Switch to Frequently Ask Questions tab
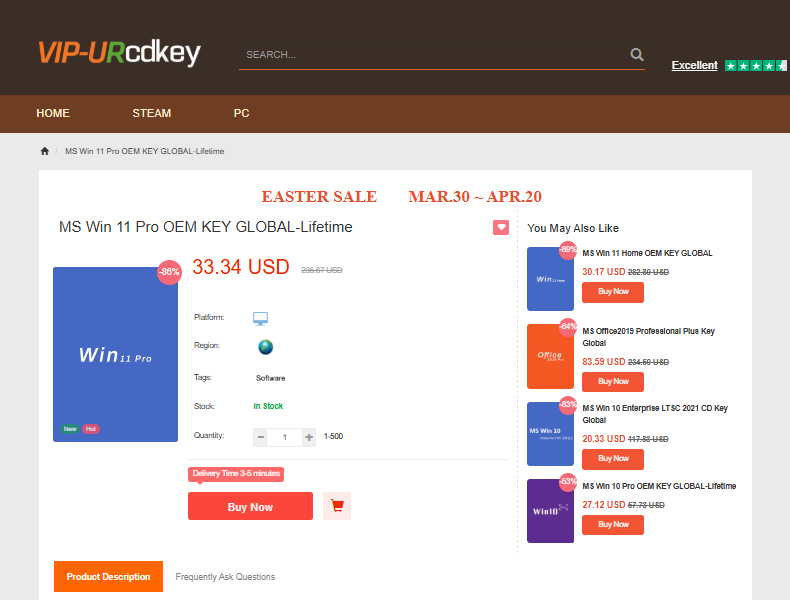This screenshot has height=600, width=790. pos(225,577)
